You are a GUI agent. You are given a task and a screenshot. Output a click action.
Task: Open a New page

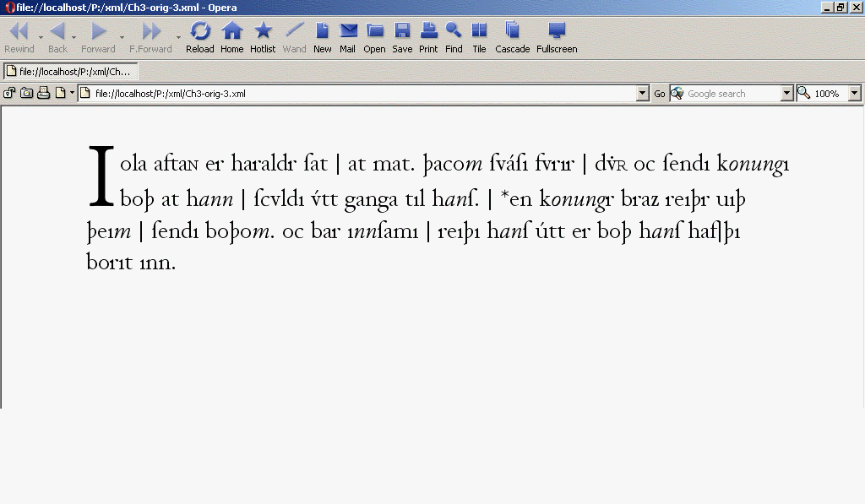322,38
